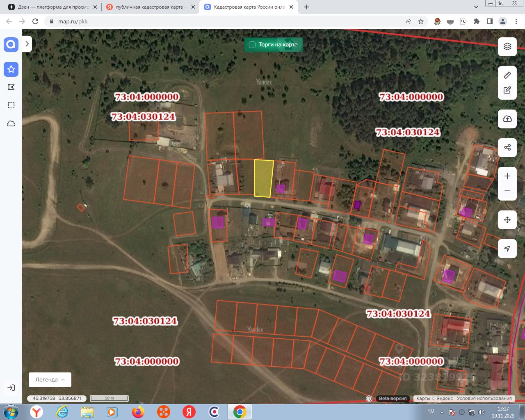Bookmark this page with the star
The width and height of the screenshot is (525, 420).
421,21
